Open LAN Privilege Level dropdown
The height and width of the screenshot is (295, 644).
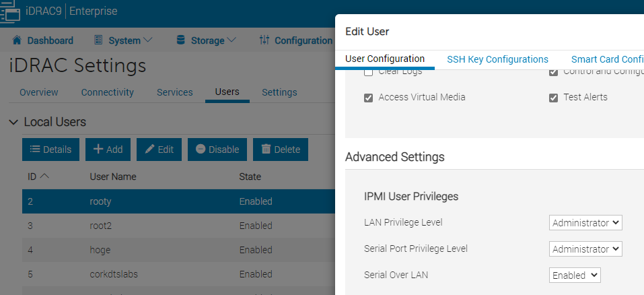[585, 223]
